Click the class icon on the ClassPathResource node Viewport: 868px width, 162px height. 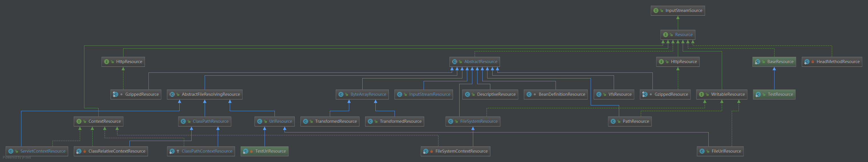[183, 121]
